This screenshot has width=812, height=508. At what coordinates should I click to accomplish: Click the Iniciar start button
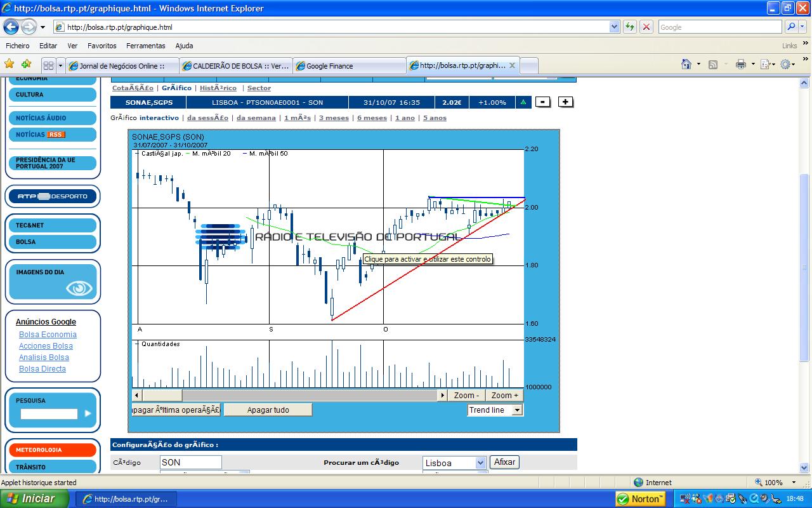coord(34,498)
